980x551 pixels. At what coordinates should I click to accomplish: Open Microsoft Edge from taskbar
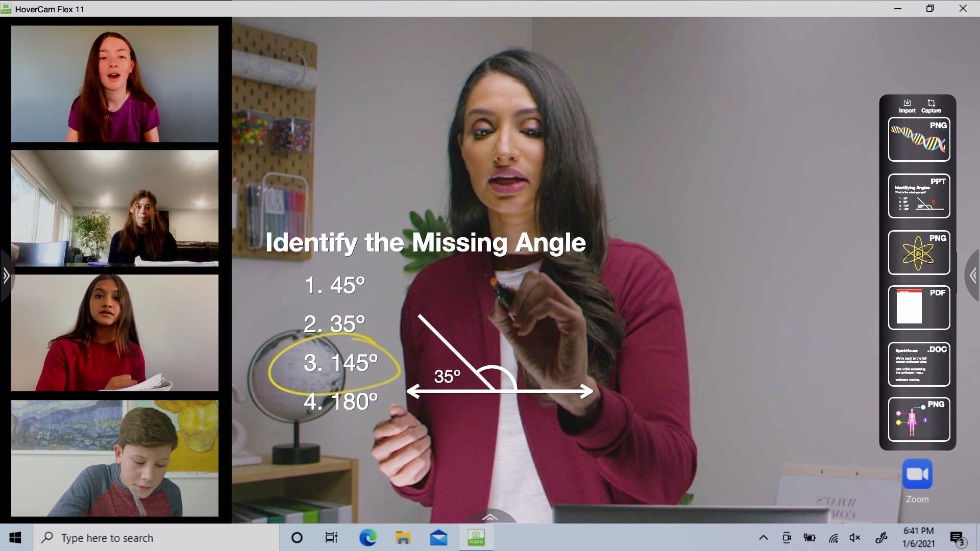point(367,538)
